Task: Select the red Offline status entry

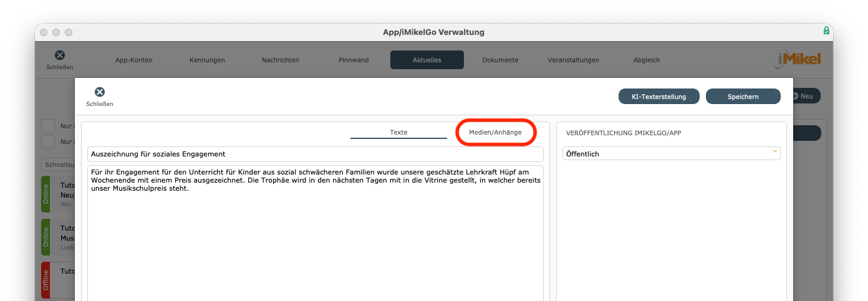Action: (46, 280)
